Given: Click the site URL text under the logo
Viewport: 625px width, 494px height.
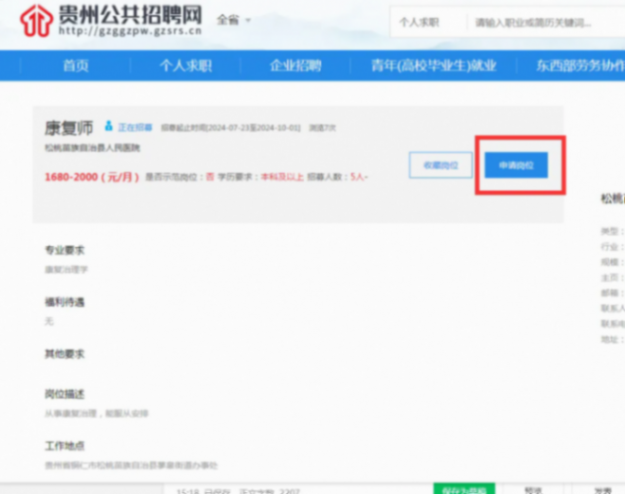Looking at the screenshot, I should coord(130,32).
